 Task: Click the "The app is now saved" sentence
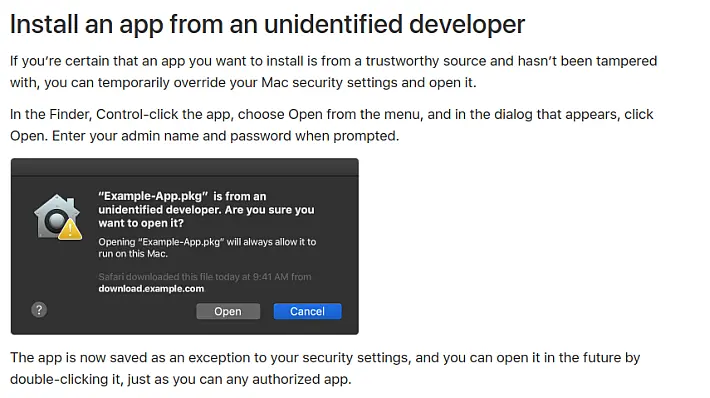[x=325, y=368]
